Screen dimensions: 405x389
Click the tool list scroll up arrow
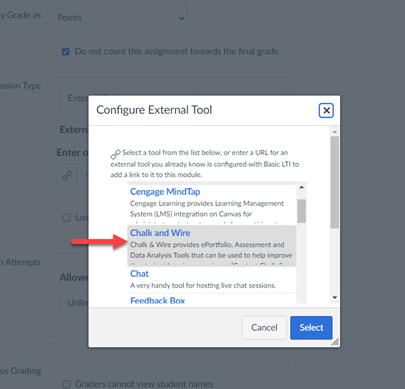[x=301, y=187]
